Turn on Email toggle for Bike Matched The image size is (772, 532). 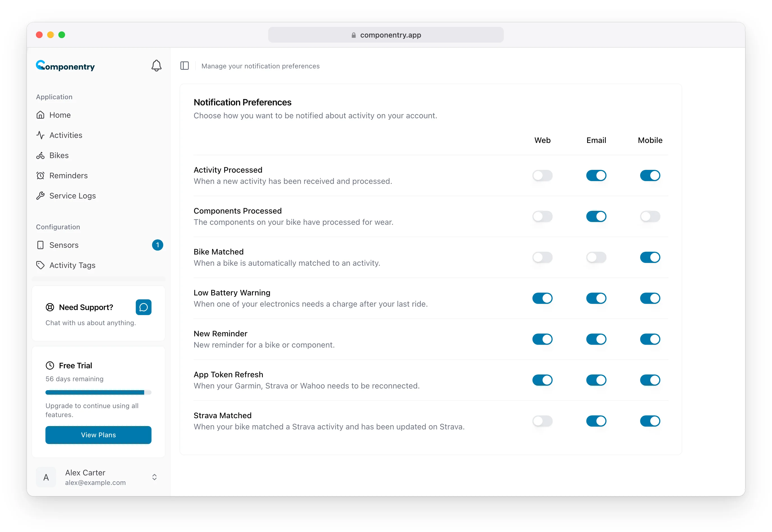click(x=596, y=257)
